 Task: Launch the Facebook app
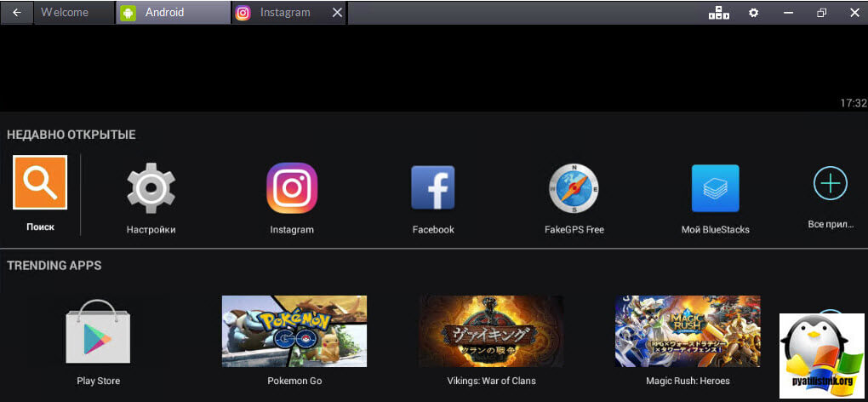[x=433, y=187]
